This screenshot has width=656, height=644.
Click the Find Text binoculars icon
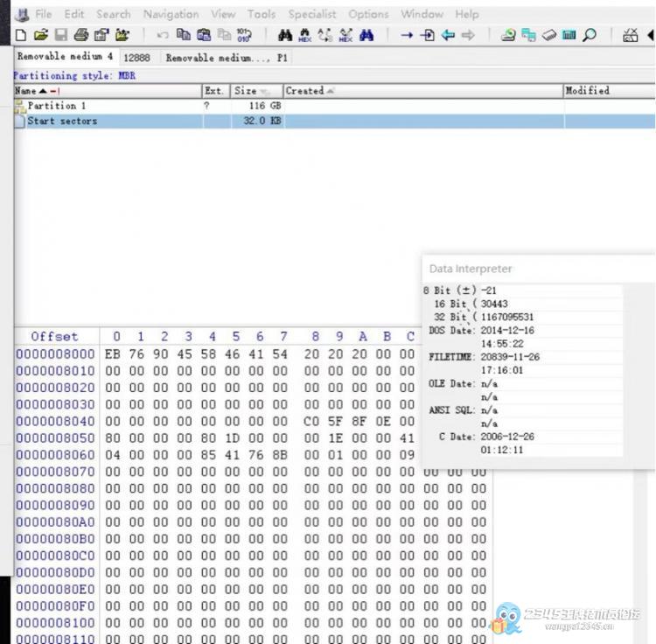[284, 35]
